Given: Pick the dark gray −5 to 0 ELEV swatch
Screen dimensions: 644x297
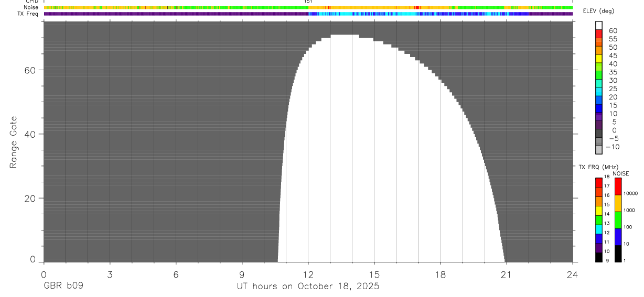Looking at the screenshot, I should (599, 134).
